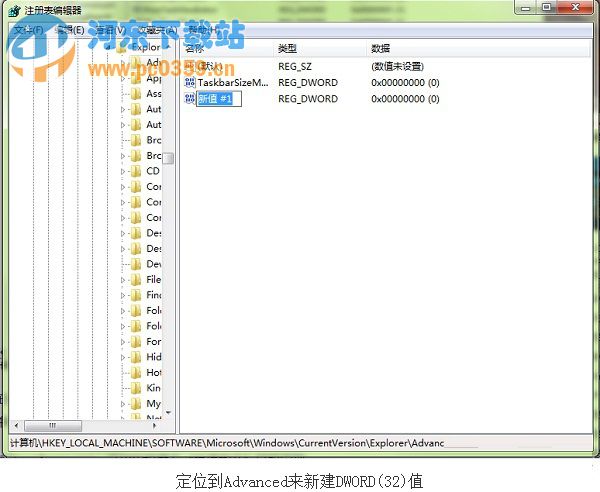Click the folder icon of My key
The image size is (600, 492).
(136, 404)
